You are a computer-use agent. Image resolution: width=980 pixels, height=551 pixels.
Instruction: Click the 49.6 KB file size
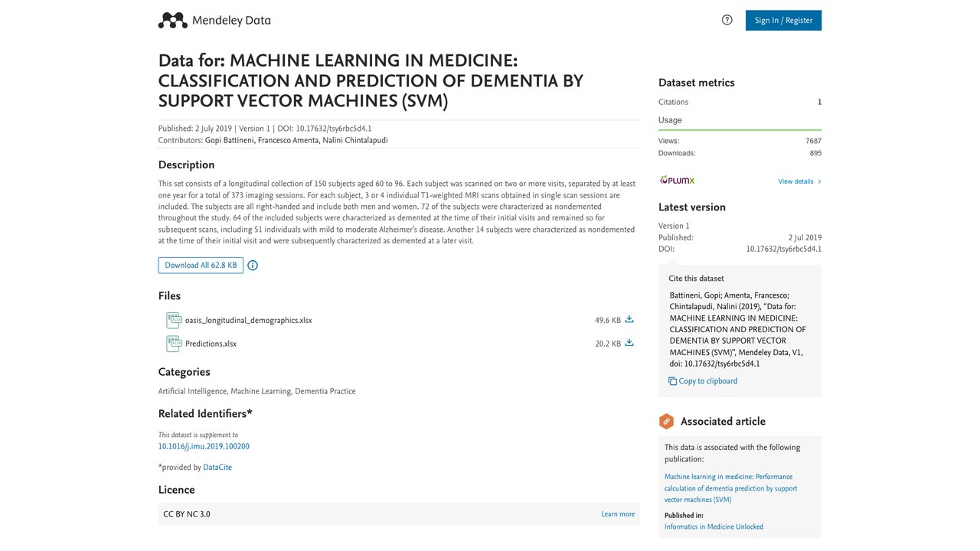coord(608,321)
